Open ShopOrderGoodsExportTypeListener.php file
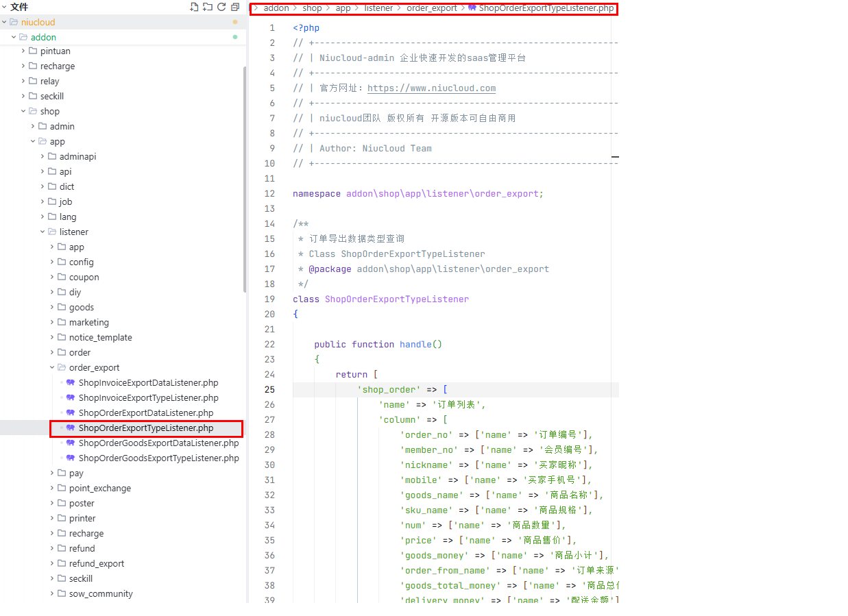This screenshot has width=848, height=616. [x=158, y=458]
